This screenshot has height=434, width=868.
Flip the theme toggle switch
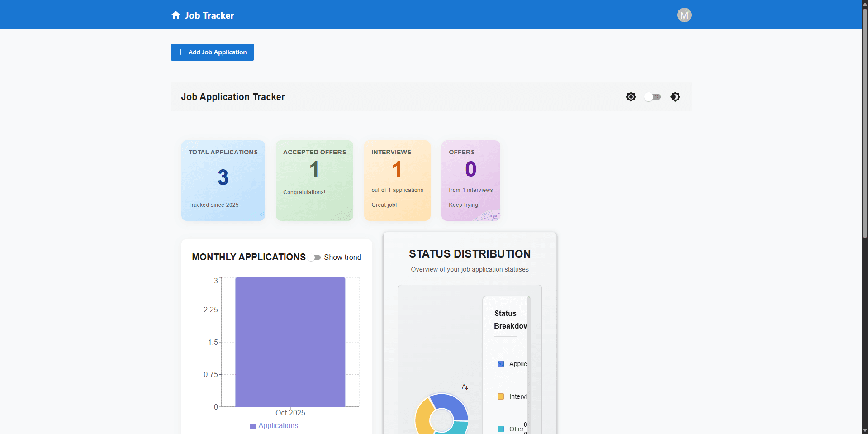(x=652, y=96)
